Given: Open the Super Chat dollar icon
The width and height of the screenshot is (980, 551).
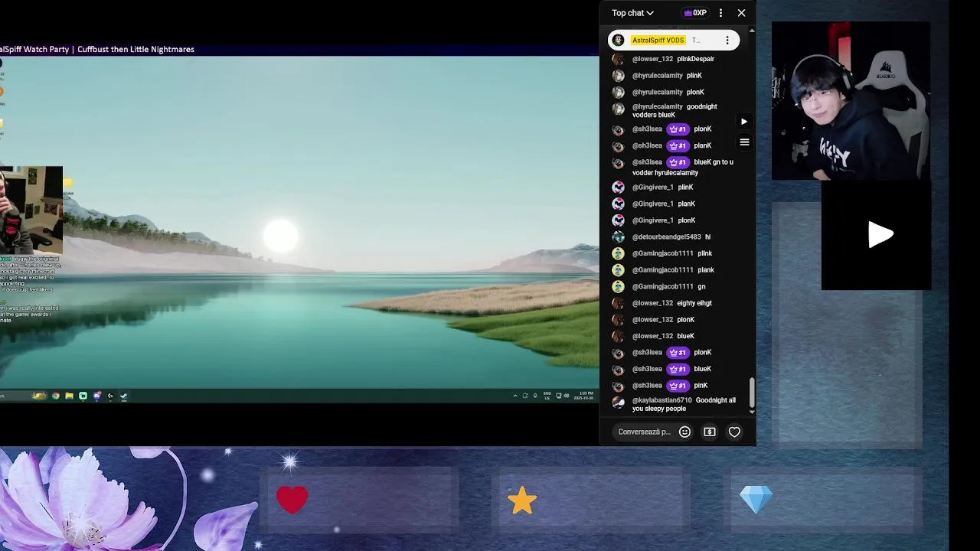Looking at the screenshot, I should coord(710,432).
